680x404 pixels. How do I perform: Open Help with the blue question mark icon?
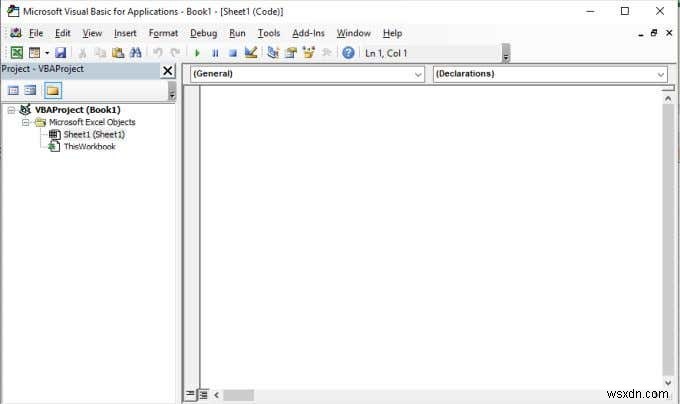point(348,53)
